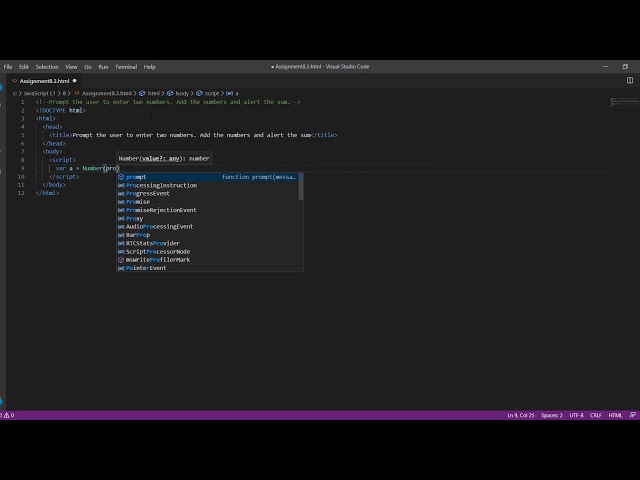
Task: Click the variable icon beside ProgressEvent
Action: click(x=121, y=193)
